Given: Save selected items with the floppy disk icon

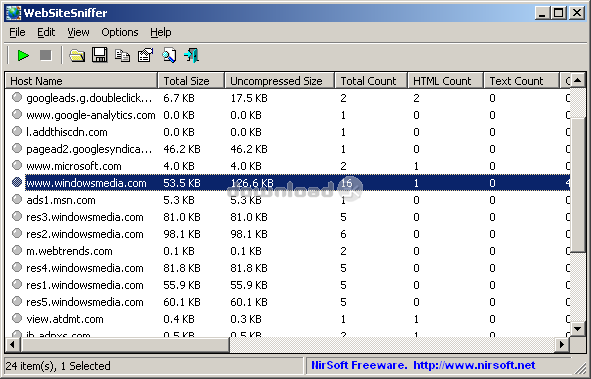Looking at the screenshot, I should click(x=100, y=55).
